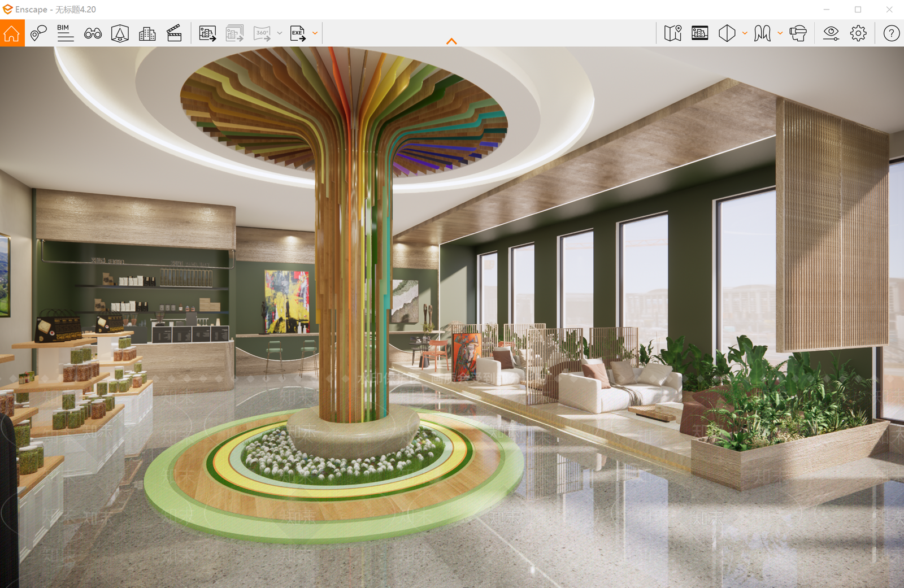Open the visual settings eye icon
This screenshot has width=904, height=588.
click(831, 33)
